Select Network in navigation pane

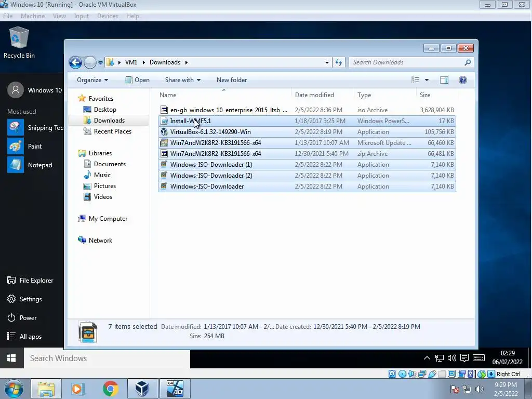(x=100, y=241)
